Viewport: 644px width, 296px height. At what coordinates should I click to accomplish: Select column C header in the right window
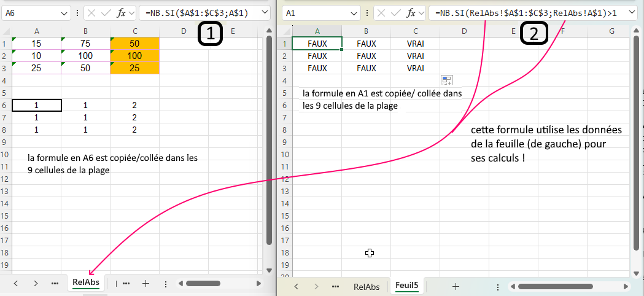(415, 31)
